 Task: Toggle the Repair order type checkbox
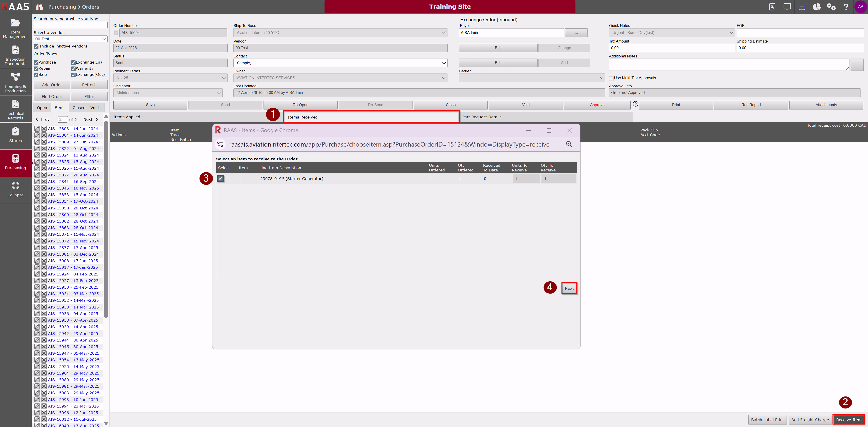click(36, 69)
